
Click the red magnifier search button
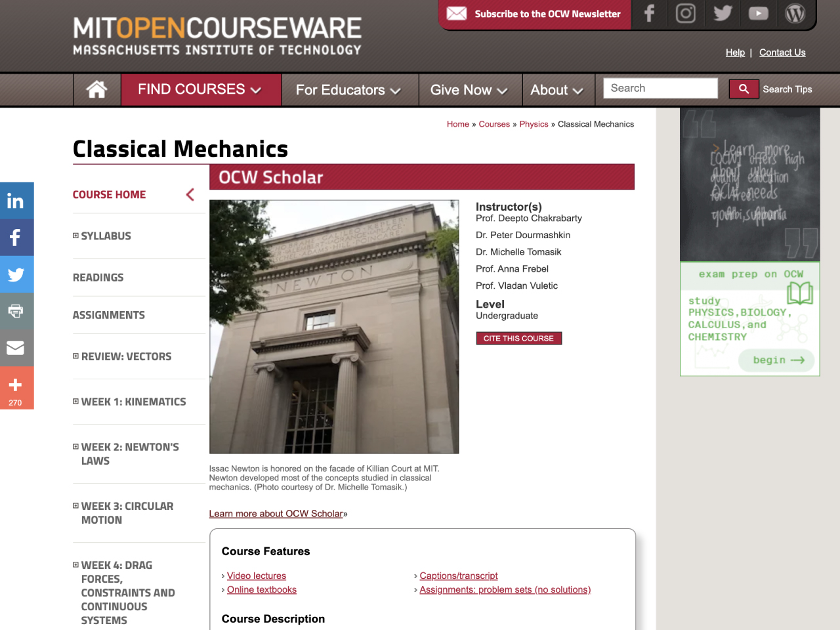tap(743, 89)
